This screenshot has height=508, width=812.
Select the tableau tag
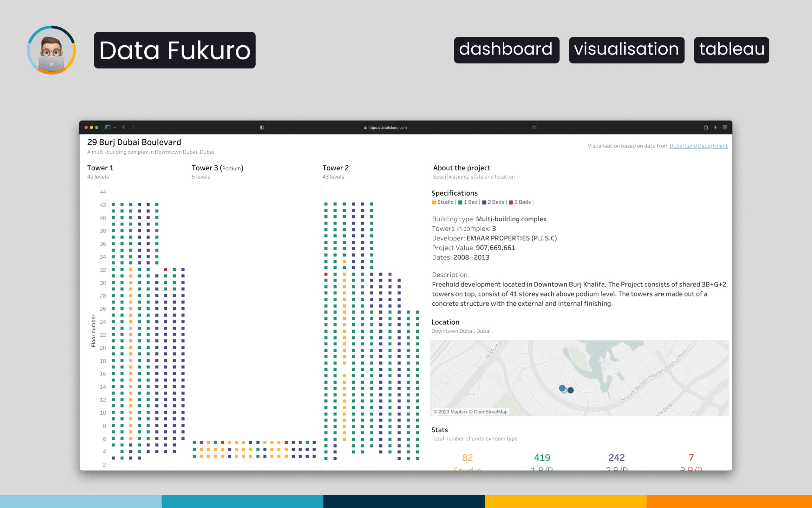731,50
